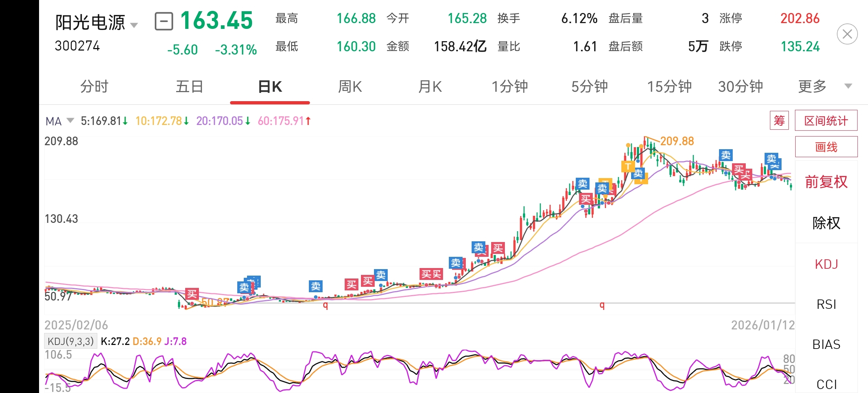Switch to the 周K weekly tab
868x393 pixels.
[x=350, y=87]
